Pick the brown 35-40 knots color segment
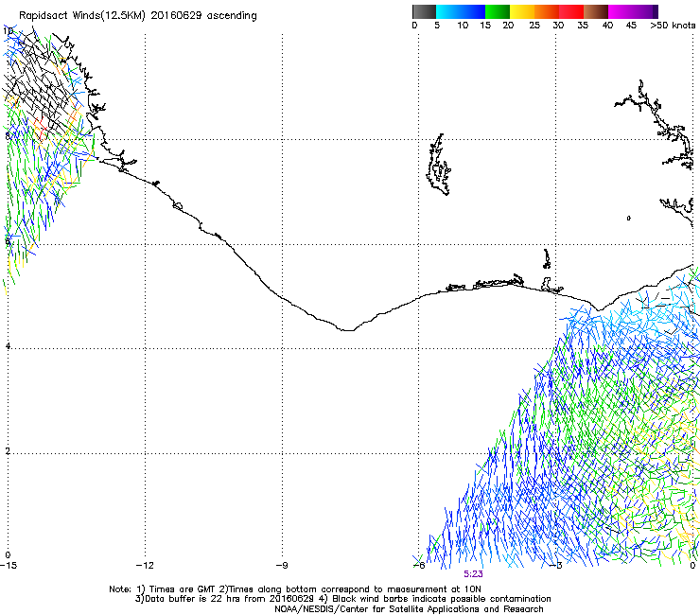Screen dimensions: 700x615 pyautogui.click(x=596, y=11)
